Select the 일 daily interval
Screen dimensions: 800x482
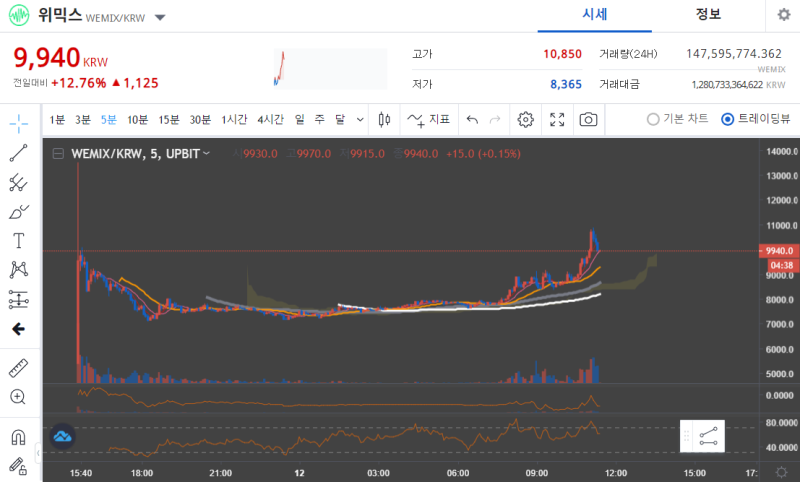click(299, 120)
